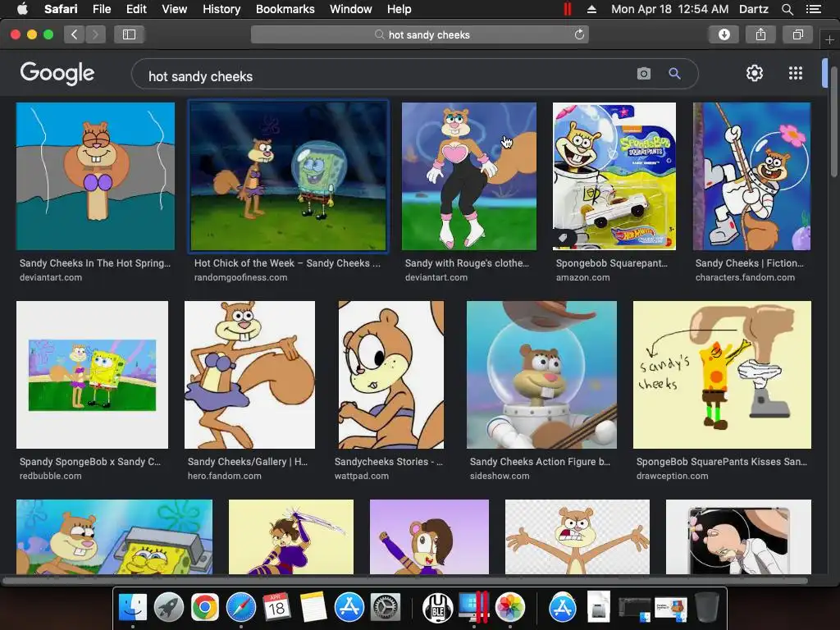Click the eject icon in menu bar

[x=592, y=9]
